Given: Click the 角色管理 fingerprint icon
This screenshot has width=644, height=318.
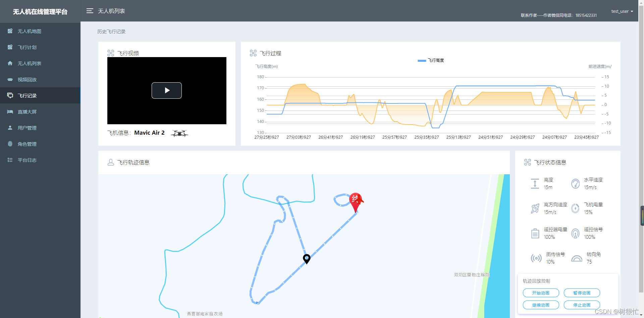Looking at the screenshot, I should tap(10, 144).
